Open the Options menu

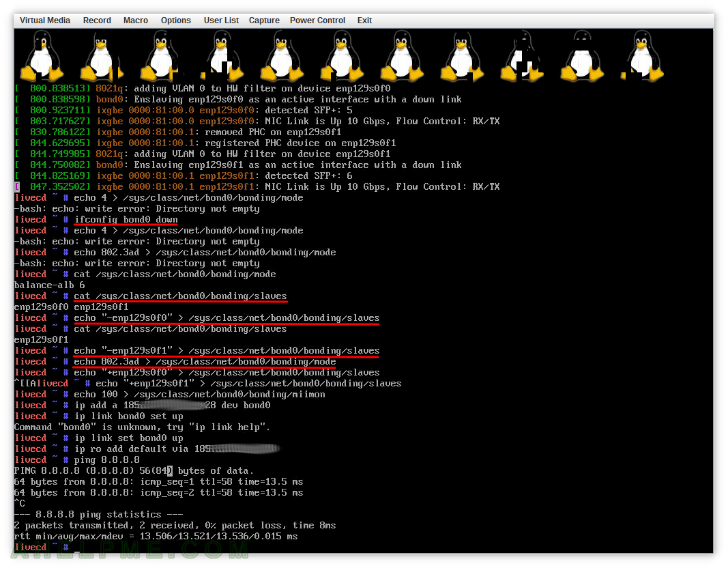click(x=175, y=20)
